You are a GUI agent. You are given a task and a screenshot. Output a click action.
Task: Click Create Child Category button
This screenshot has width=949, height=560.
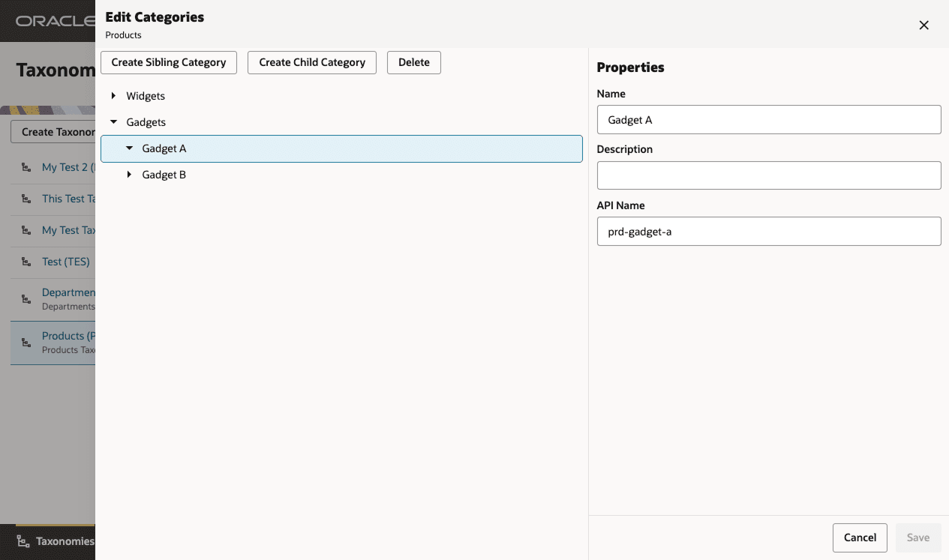pos(312,62)
